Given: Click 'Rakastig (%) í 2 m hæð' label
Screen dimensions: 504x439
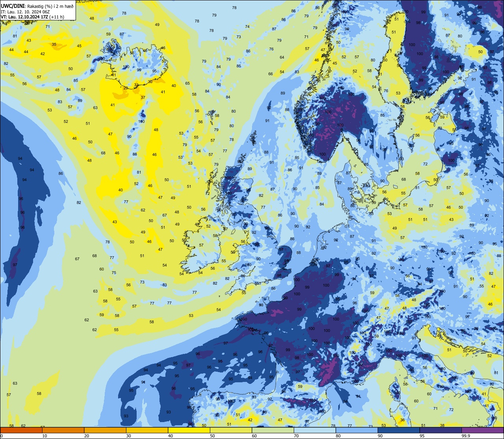Looking at the screenshot, I should coord(50,6).
